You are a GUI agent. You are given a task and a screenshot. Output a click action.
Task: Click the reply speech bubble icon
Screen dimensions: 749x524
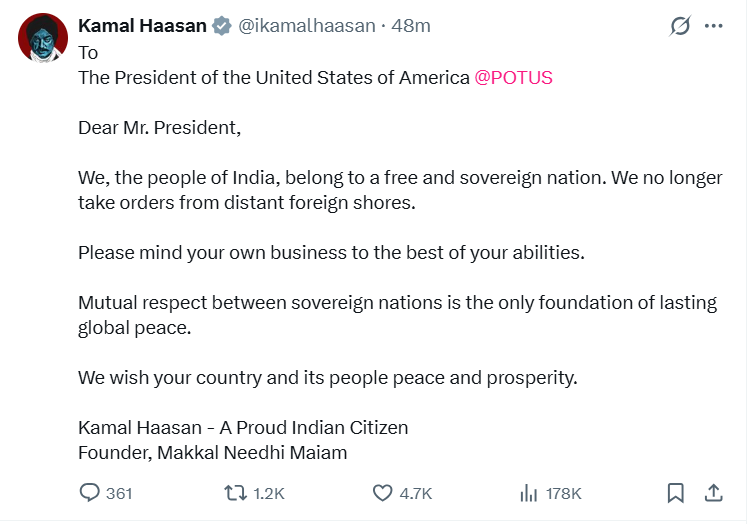[90, 493]
